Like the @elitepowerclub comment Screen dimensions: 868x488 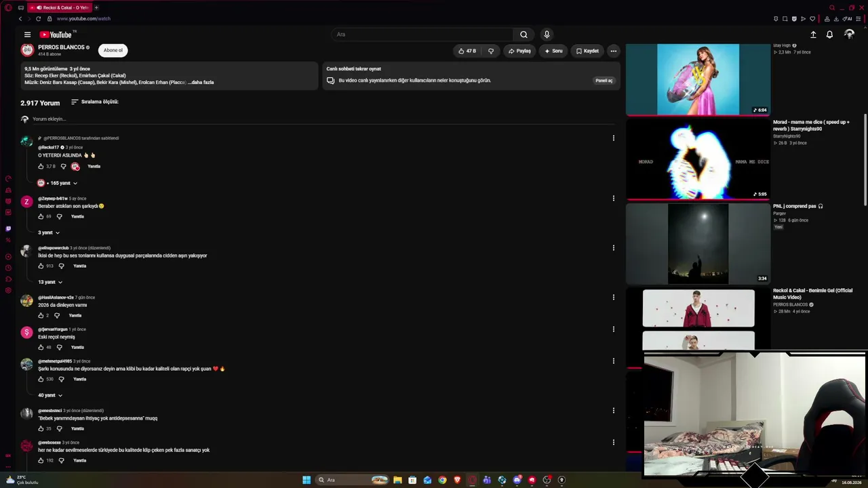tap(41, 266)
